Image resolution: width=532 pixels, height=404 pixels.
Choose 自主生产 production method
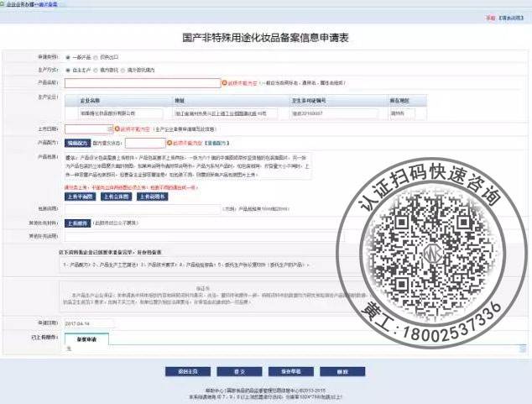[x=68, y=70]
